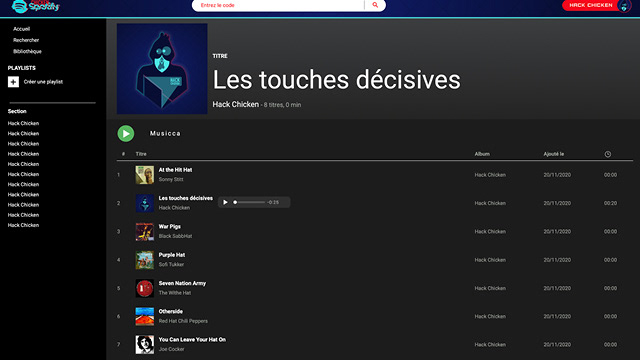Screen dimensions: 640x360
Task: Click the 'Musicca' label
Action: click(165, 133)
